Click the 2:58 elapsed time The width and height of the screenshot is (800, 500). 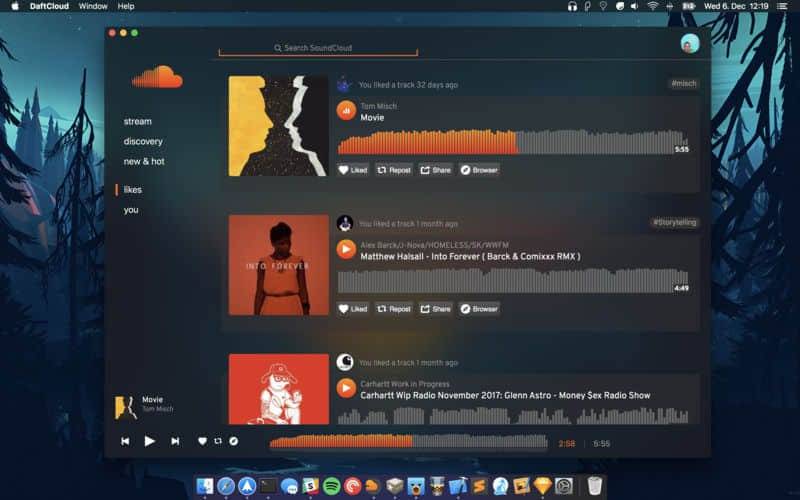pyautogui.click(x=567, y=443)
